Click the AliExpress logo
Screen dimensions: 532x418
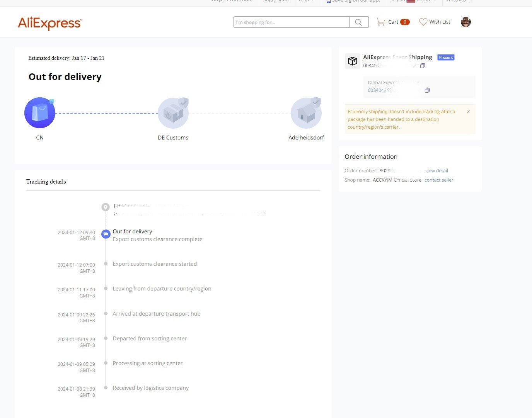click(x=50, y=23)
